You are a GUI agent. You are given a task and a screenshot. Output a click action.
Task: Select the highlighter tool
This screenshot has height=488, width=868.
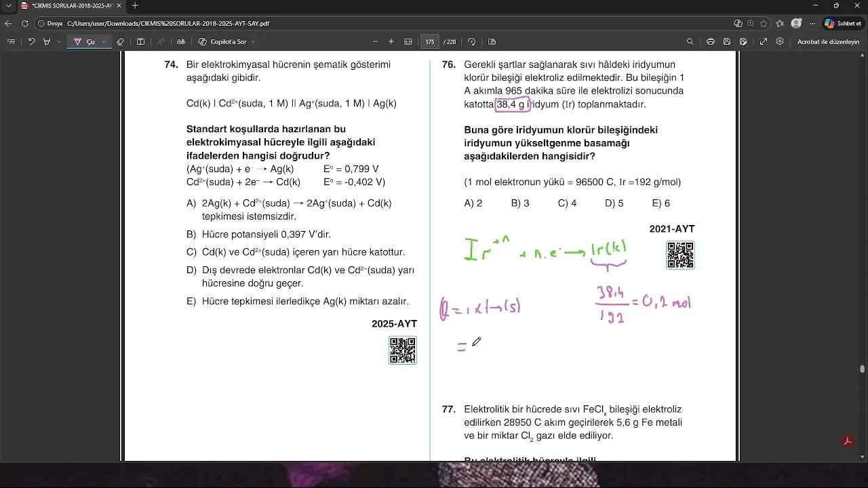[47, 41]
